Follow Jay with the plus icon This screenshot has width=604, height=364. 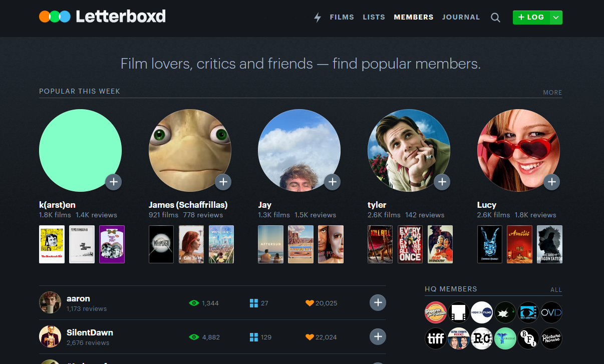332,182
